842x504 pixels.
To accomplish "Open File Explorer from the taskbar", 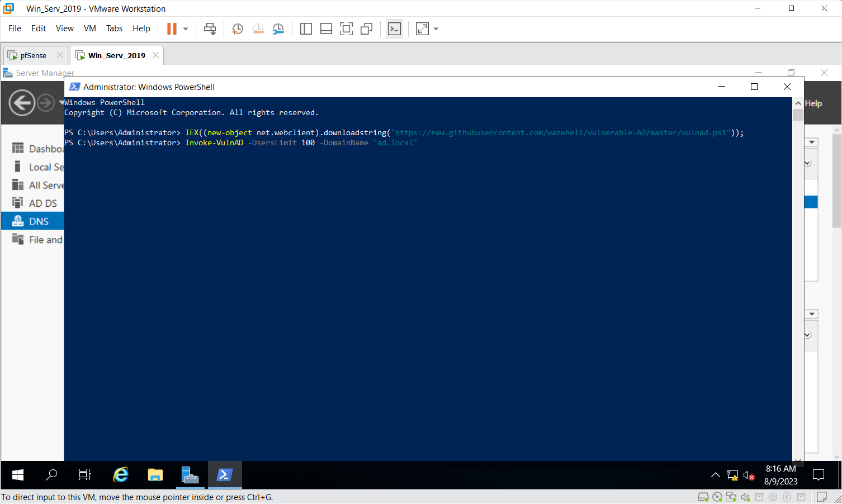I will (x=155, y=475).
